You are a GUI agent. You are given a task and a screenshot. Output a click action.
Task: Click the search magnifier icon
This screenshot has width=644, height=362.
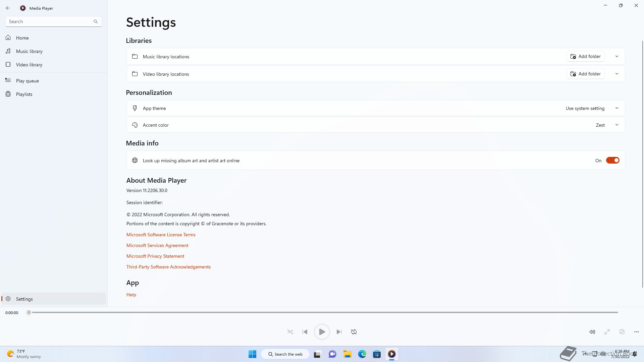click(96, 21)
